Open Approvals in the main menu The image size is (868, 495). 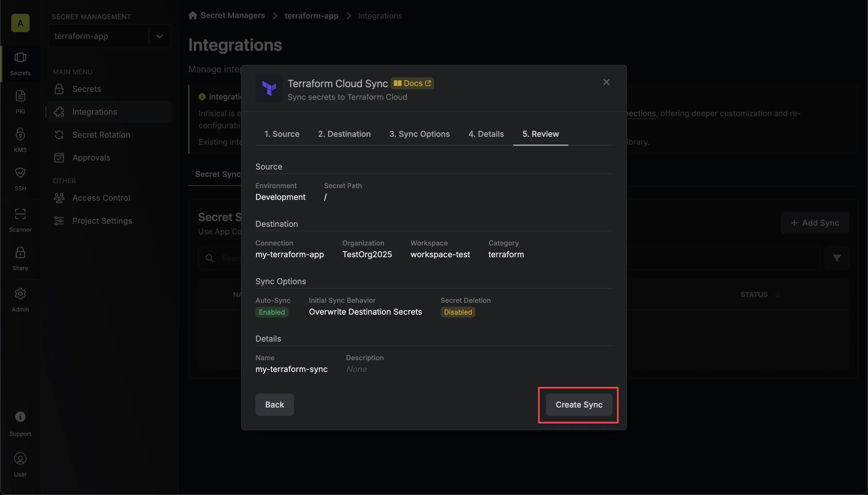[x=110, y=158]
